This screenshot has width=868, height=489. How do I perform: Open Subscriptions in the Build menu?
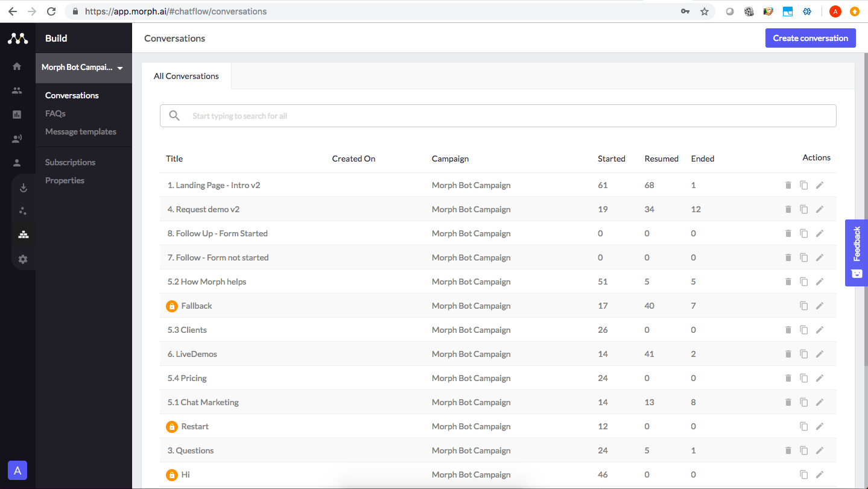pyautogui.click(x=70, y=162)
